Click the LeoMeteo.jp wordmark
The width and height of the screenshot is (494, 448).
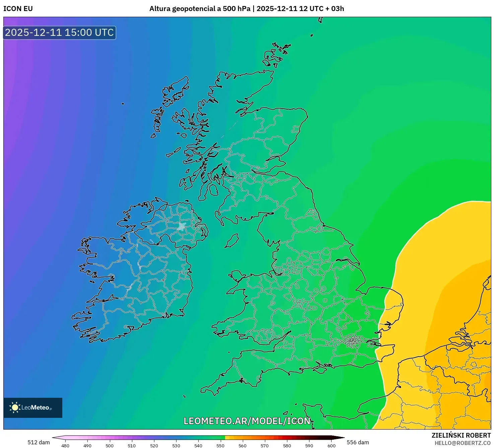[36, 408]
